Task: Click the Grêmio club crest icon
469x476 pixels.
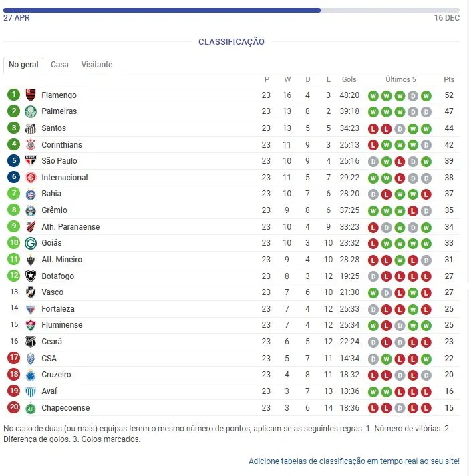Action: [31, 210]
